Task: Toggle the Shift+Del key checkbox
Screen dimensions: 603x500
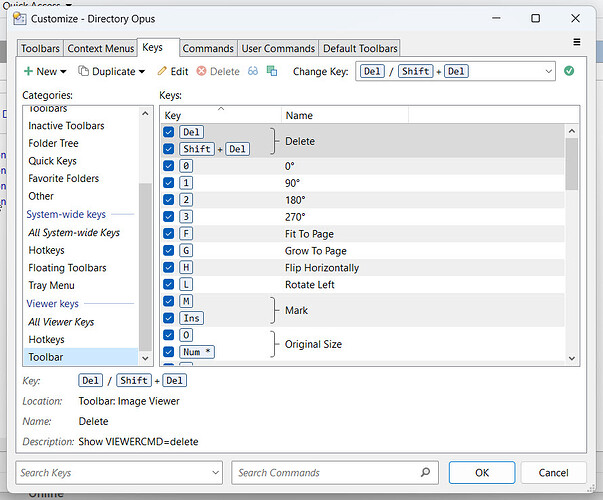Action: coord(168,149)
